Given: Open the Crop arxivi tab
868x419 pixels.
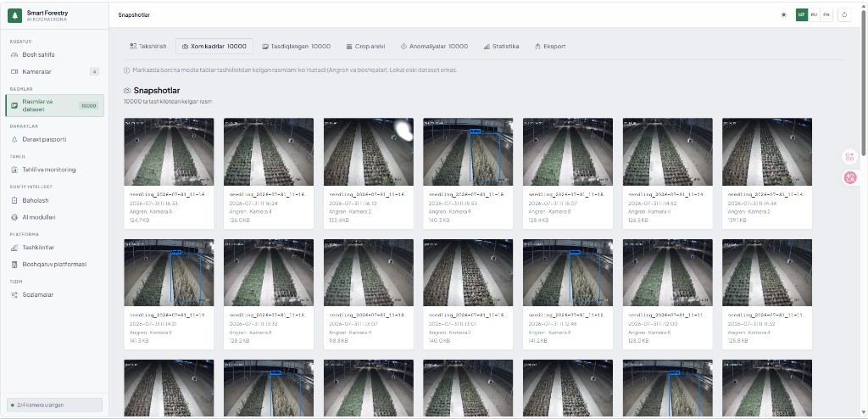Looking at the screenshot, I should pyautogui.click(x=365, y=47).
